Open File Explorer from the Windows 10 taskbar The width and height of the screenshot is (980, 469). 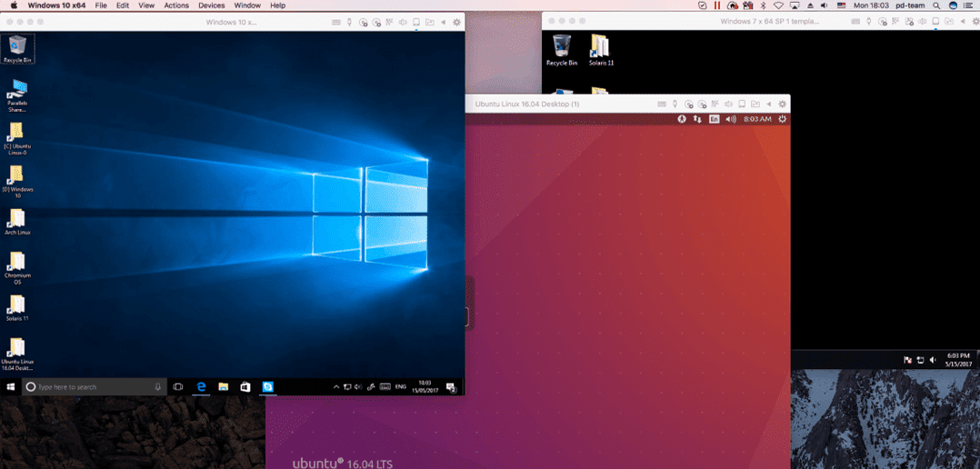pyautogui.click(x=223, y=387)
